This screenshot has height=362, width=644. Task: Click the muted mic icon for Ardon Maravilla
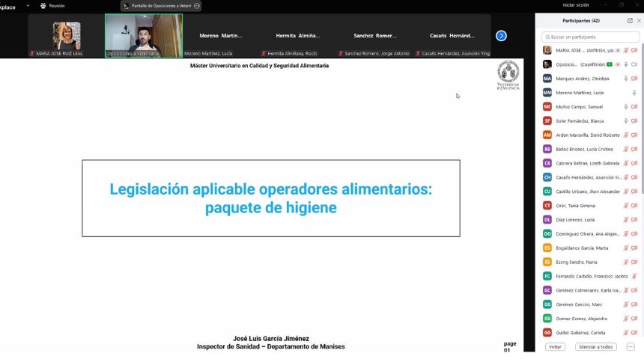point(625,135)
